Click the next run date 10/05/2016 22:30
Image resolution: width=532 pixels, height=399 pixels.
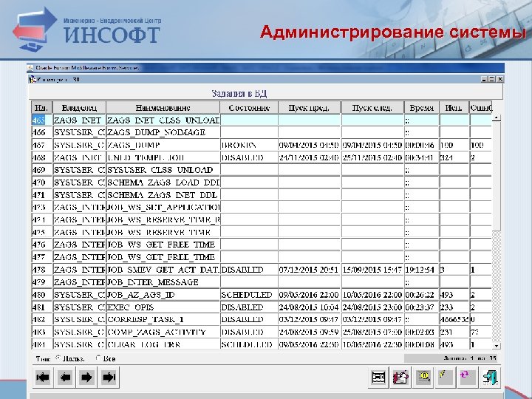372,344
